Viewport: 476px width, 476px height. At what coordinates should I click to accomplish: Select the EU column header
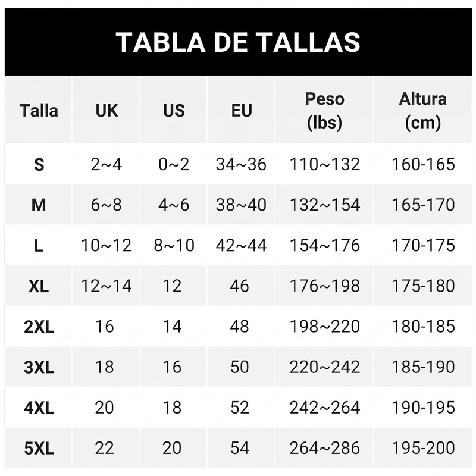(242, 110)
